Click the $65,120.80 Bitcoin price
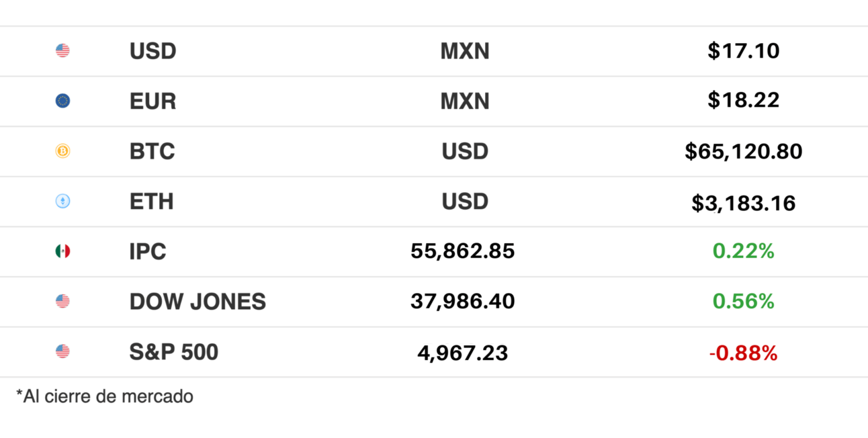The width and height of the screenshot is (868, 438). pyautogui.click(x=743, y=151)
